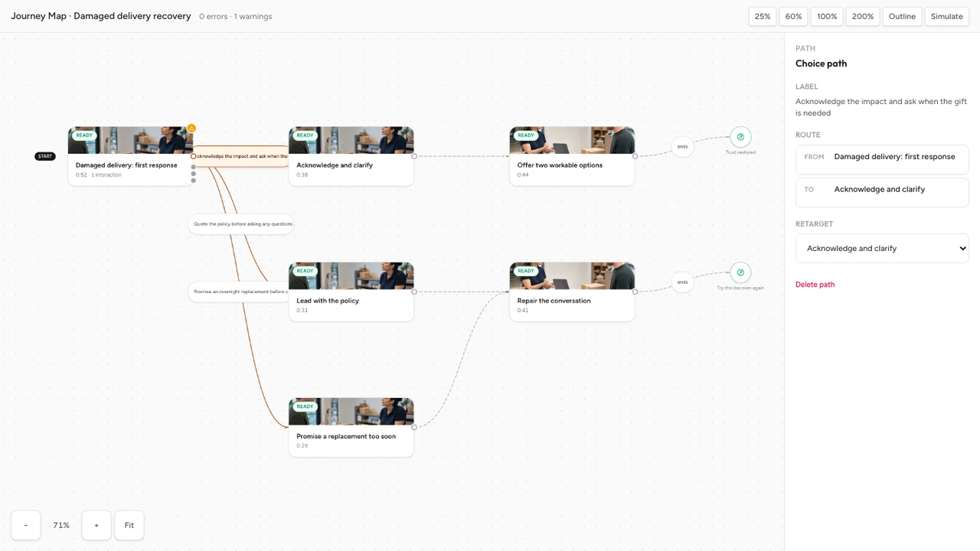The height and width of the screenshot is (551, 980).
Task: Click the Lead with the policy thumbnail
Action: tap(351, 275)
